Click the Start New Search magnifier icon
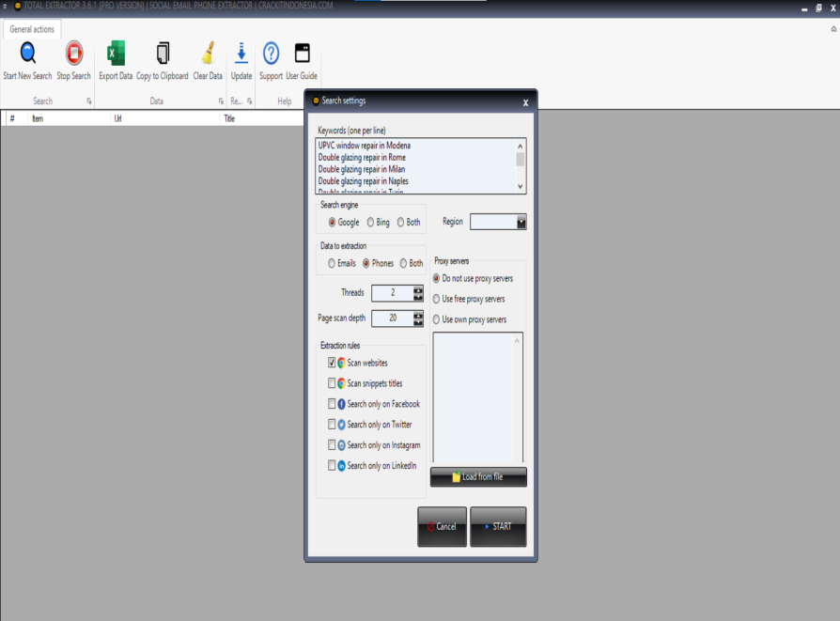840x621 pixels. pos(28,53)
